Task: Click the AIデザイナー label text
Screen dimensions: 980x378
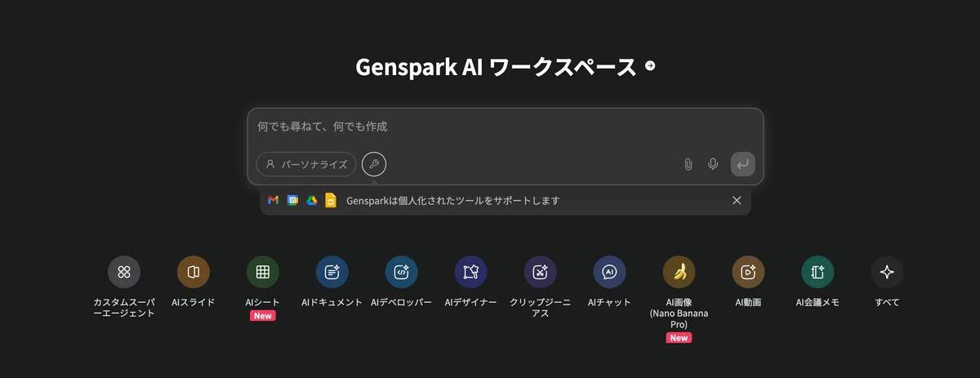Action: coord(471,302)
